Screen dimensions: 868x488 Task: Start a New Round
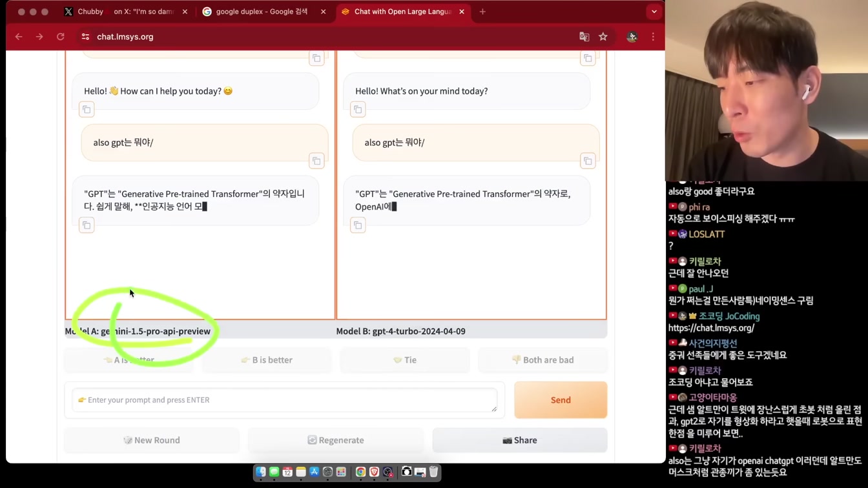pos(152,440)
